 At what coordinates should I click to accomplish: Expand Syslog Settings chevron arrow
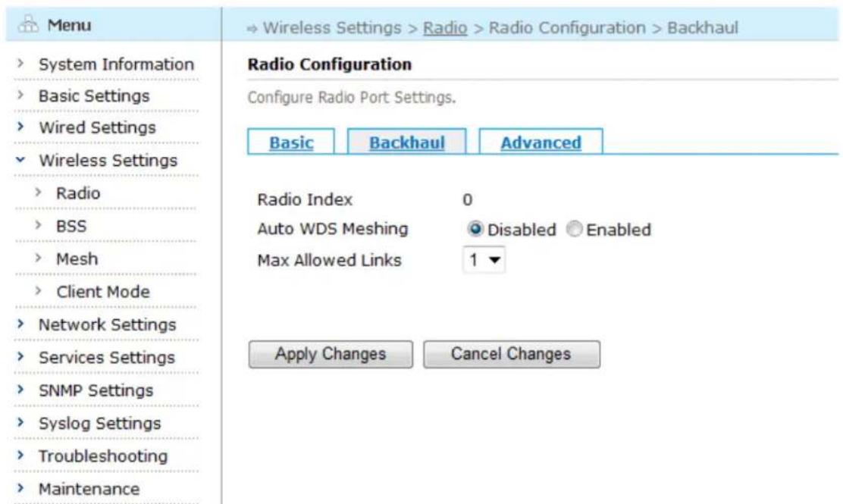(x=20, y=422)
